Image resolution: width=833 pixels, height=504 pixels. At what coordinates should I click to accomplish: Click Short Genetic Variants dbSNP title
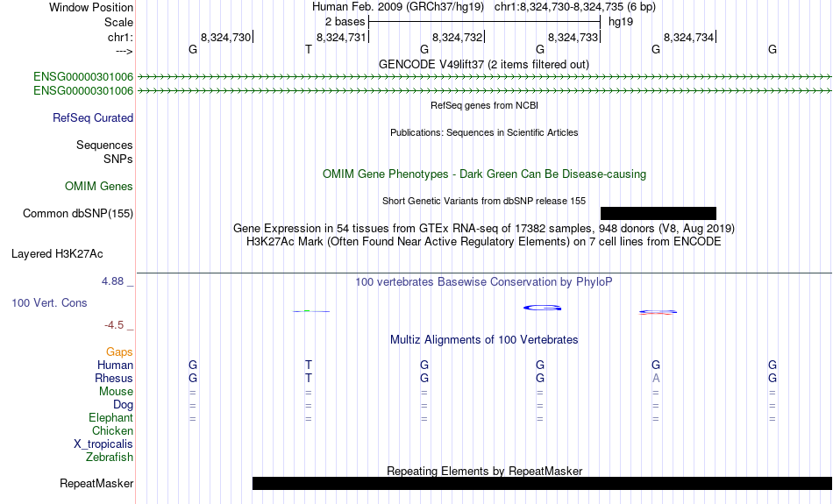point(484,201)
